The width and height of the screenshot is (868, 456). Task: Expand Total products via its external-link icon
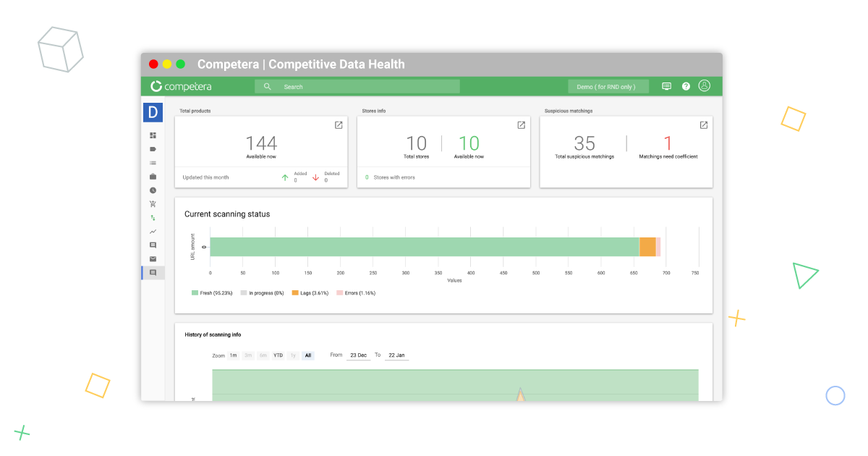pyautogui.click(x=339, y=124)
